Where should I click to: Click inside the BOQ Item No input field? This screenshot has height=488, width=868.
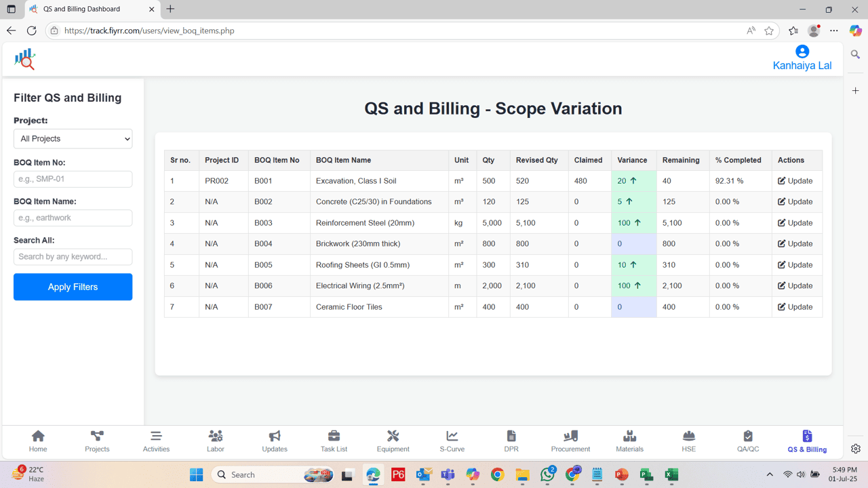click(x=73, y=179)
